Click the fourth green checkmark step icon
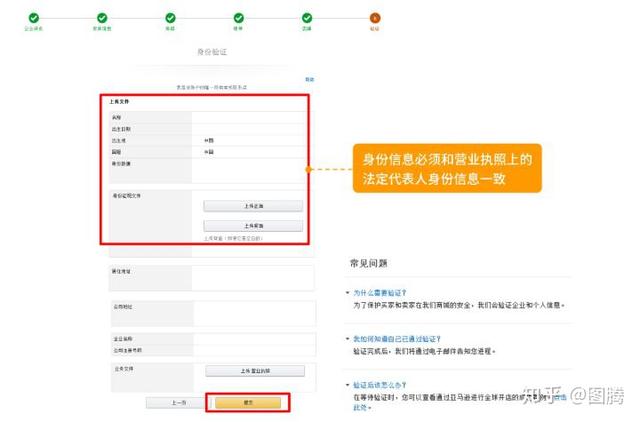The height and width of the screenshot is (422, 640). click(x=239, y=18)
